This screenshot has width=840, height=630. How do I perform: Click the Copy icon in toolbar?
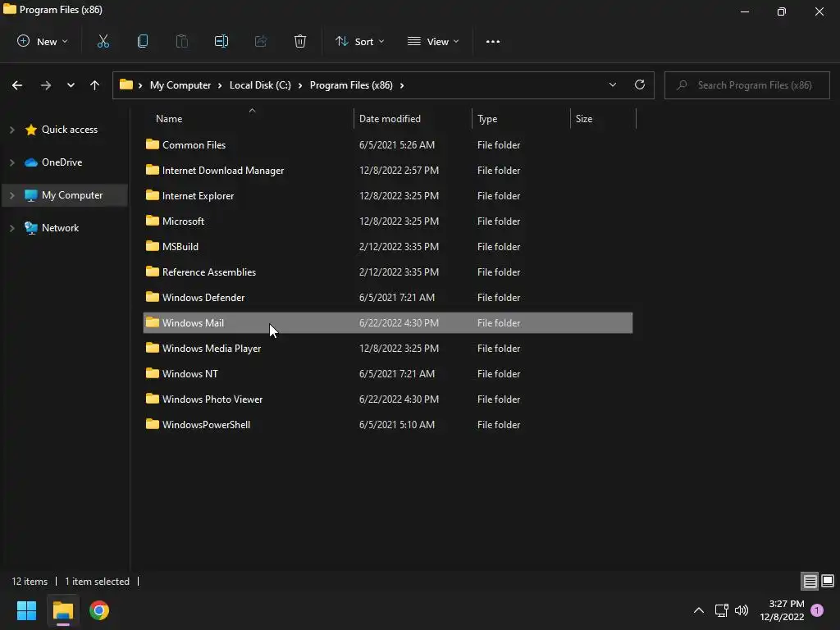(143, 41)
